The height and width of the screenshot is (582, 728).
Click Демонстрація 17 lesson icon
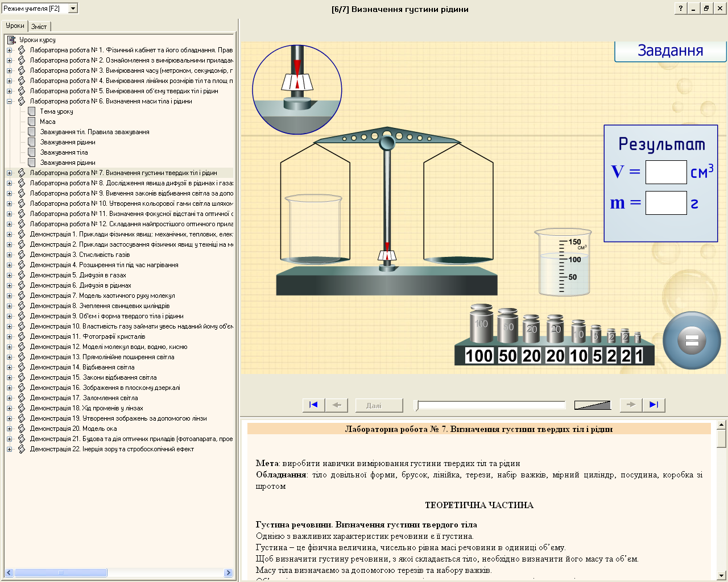point(22,398)
